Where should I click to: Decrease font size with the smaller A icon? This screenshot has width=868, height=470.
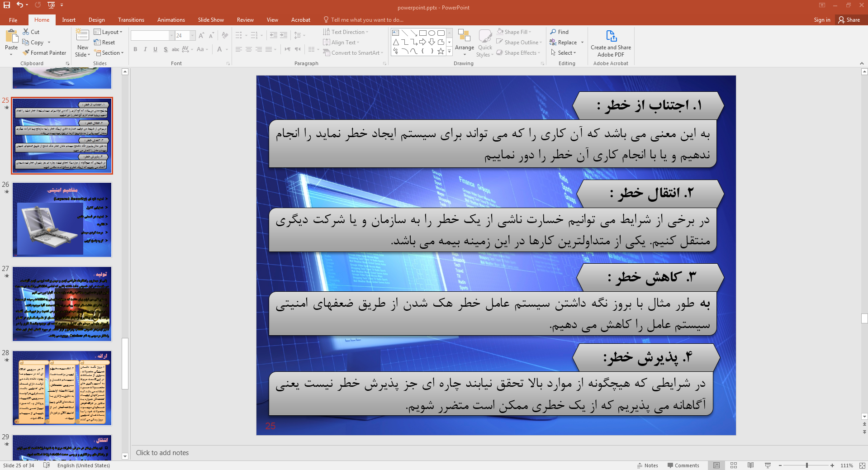[x=211, y=35]
